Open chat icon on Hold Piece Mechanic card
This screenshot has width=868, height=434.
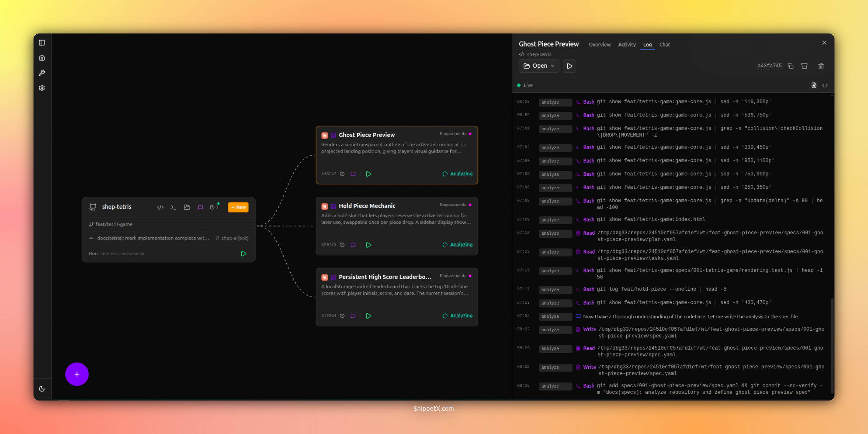353,245
